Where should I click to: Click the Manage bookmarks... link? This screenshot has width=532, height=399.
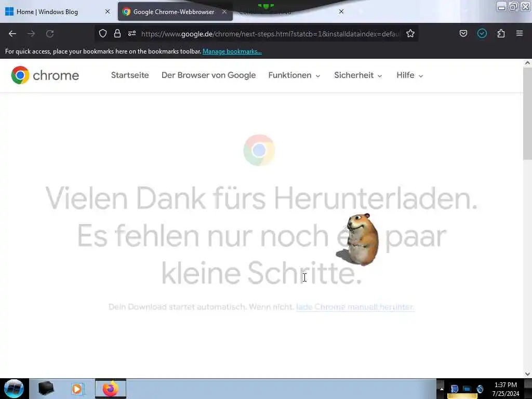232,51
